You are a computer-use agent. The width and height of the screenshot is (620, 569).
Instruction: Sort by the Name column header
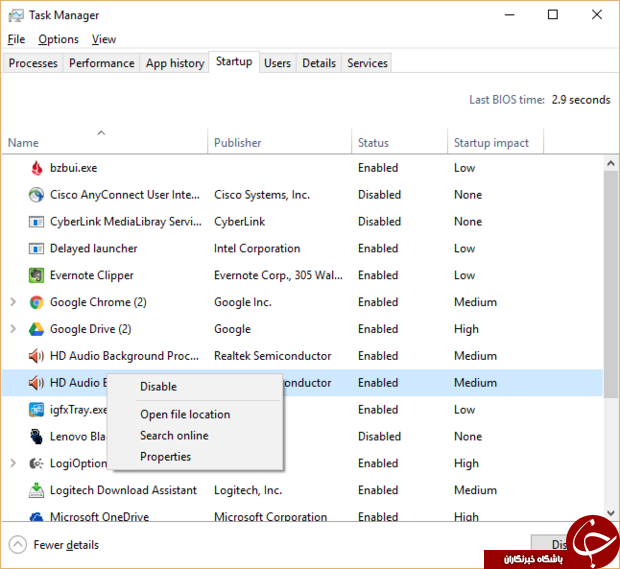coord(104,141)
